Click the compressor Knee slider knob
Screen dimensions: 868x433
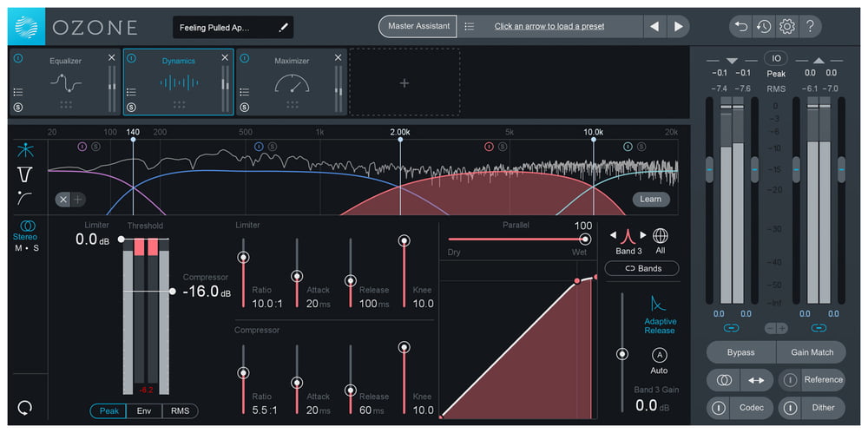[404, 348]
